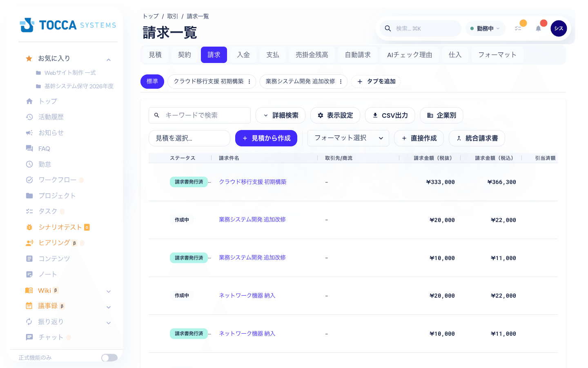Collapse the お気に入り section chevron
This screenshot has width=588, height=368.
pos(109,60)
